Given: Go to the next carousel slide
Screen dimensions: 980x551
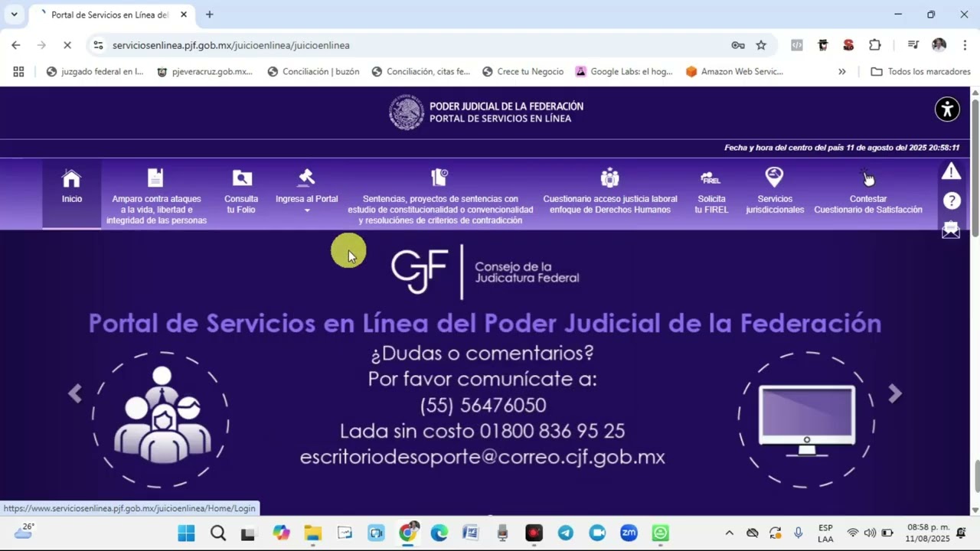Looking at the screenshot, I should click(x=895, y=393).
